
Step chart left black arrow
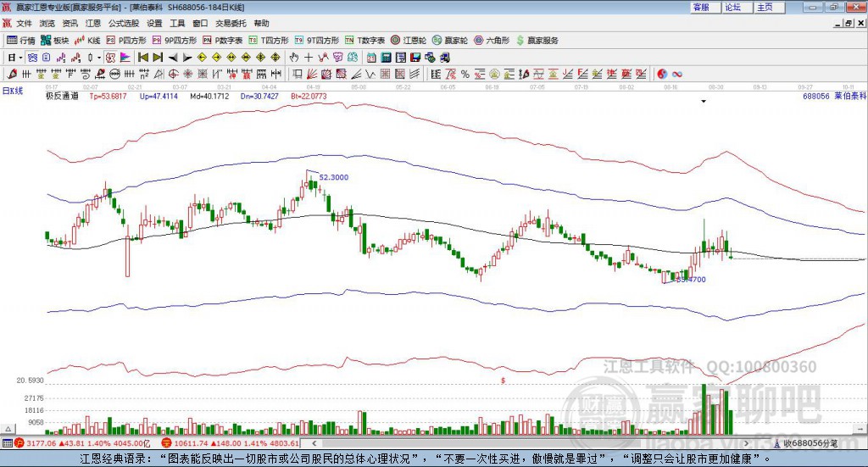click(173, 58)
